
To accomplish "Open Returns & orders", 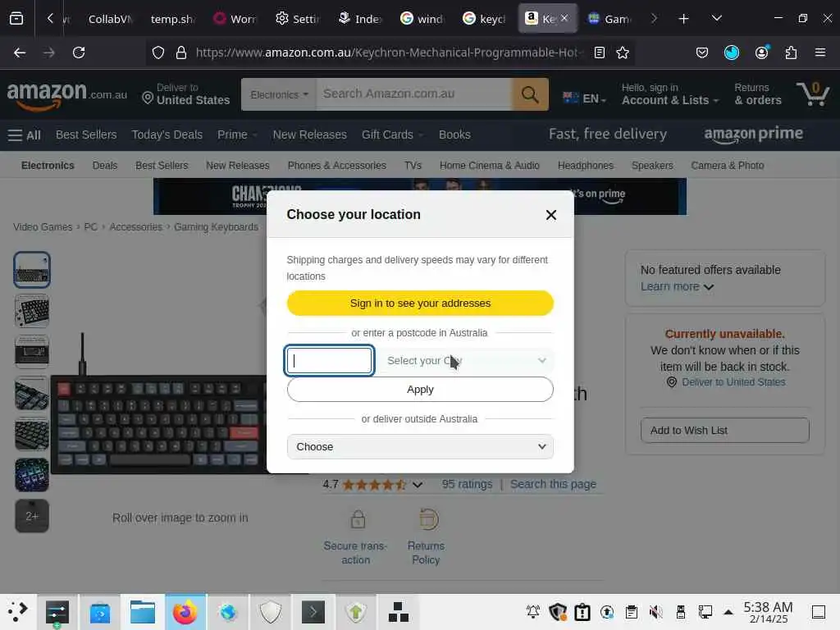I will pyautogui.click(x=757, y=94).
